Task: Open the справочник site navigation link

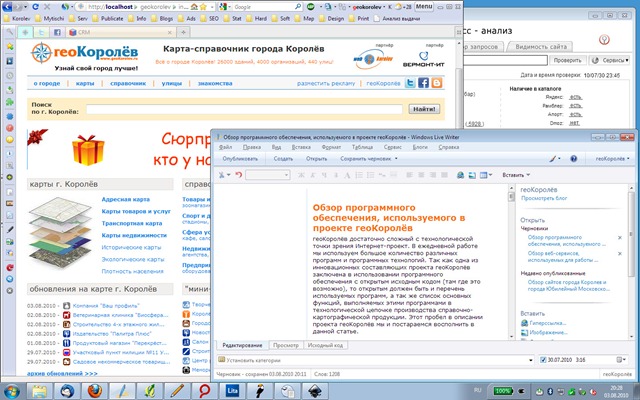Action: [x=128, y=83]
